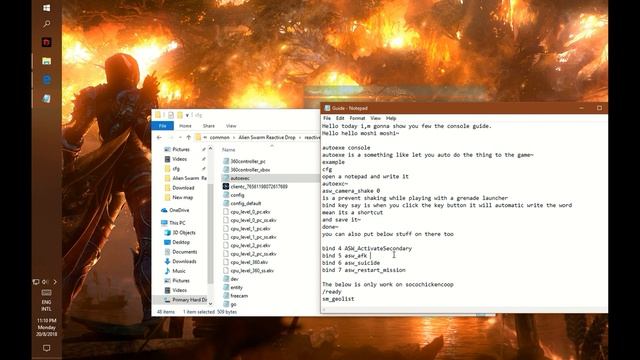Select the autoexec file
The height and width of the screenshot is (360, 640).
(240, 178)
